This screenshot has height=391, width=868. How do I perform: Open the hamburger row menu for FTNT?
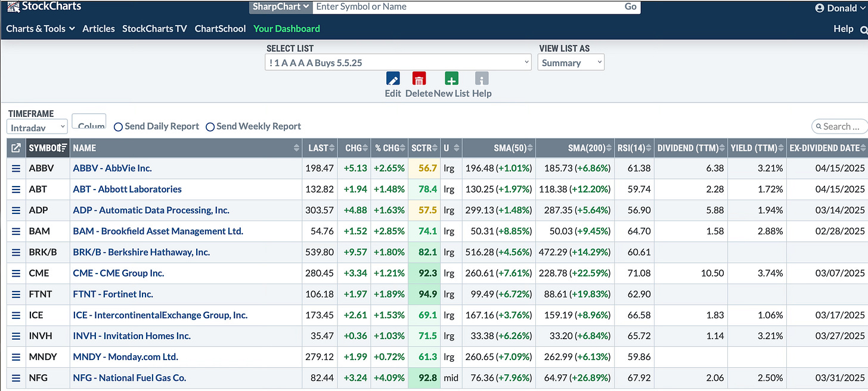point(16,294)
